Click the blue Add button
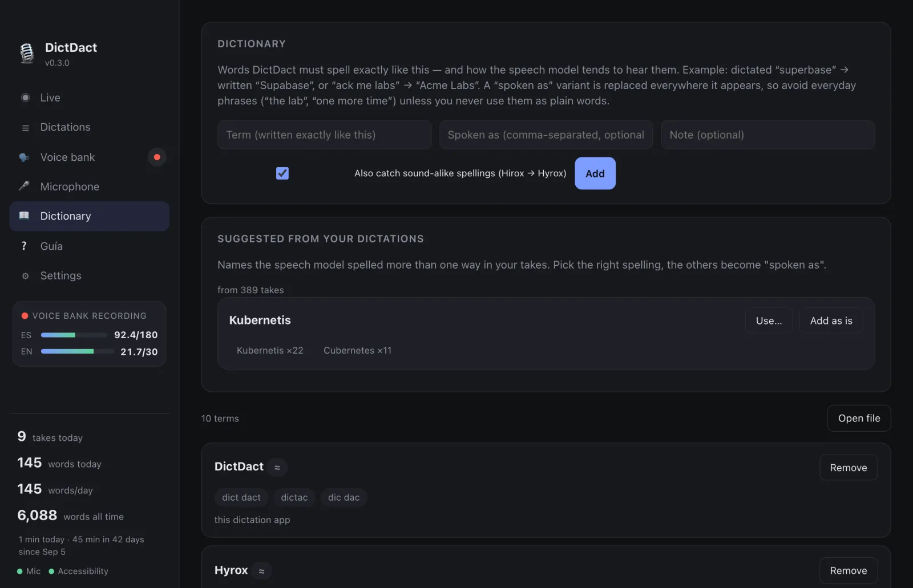 [x=595, y=173]
